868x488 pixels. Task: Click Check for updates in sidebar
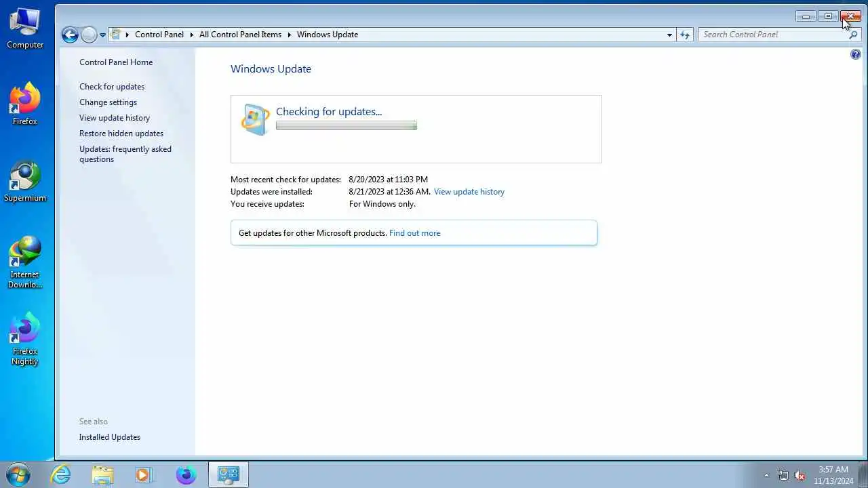(x=112, y=87)
